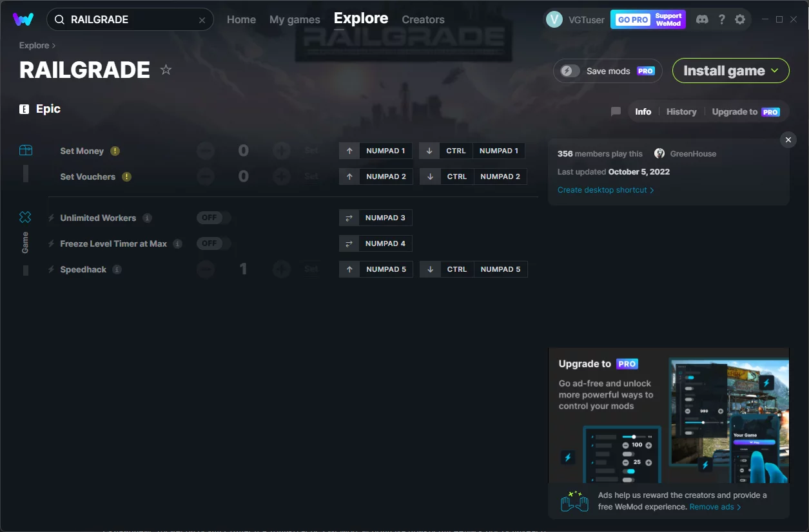Clear the RAILGRADE search text
Screen dimensions: 809x532
(202, 20)
